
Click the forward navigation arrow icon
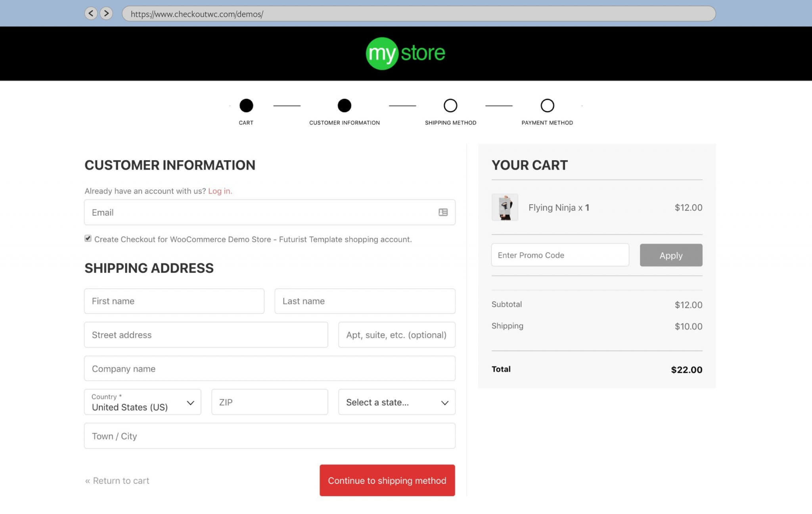[x=107, y=13]
